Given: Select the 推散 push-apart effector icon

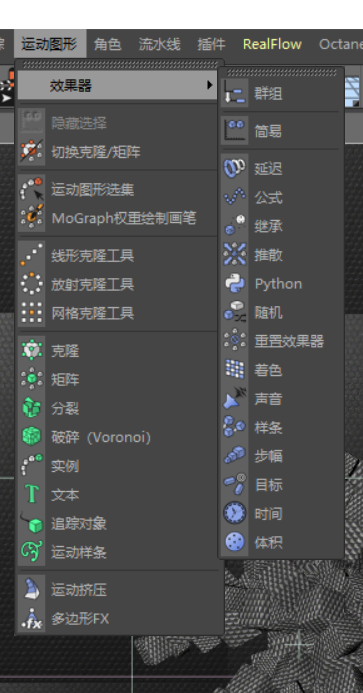Looking at the screenshot, I should coord(235,255).
